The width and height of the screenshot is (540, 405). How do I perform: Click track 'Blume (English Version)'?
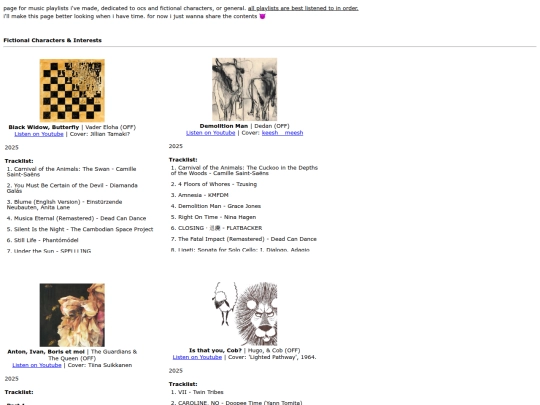[64, 205]
